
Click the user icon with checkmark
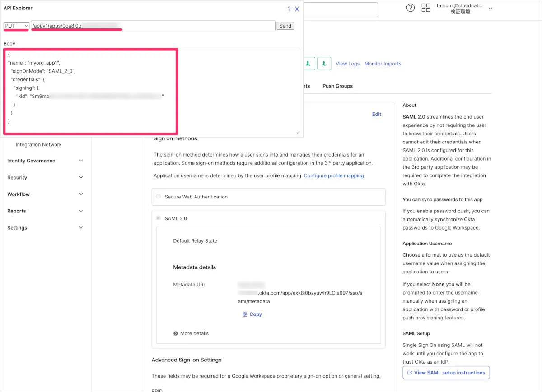(324, 64)
